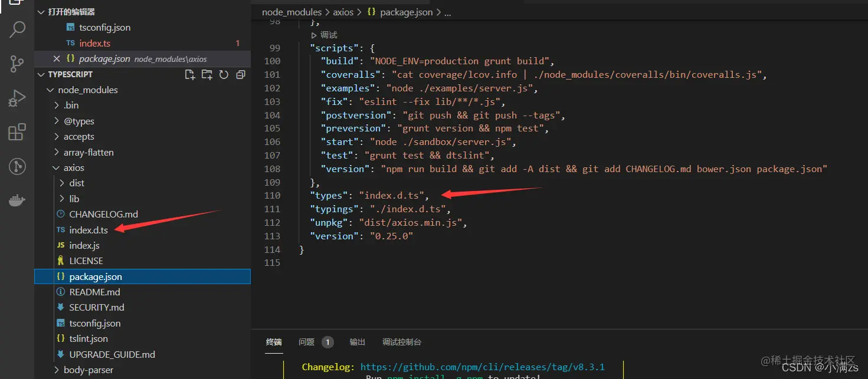Open tslint.json in the file tree
Viewport: 868px width, 379px height.
click(x=89, y=338)
